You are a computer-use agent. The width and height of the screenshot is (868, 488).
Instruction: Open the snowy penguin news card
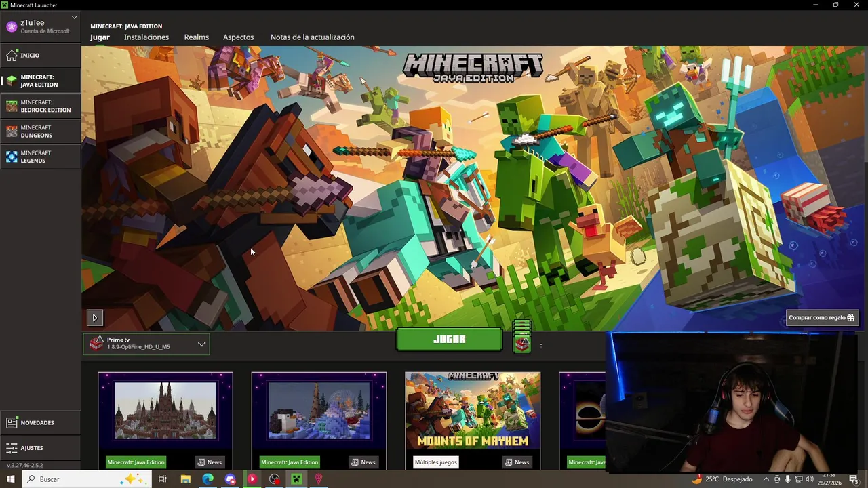[x=319, y=420]
